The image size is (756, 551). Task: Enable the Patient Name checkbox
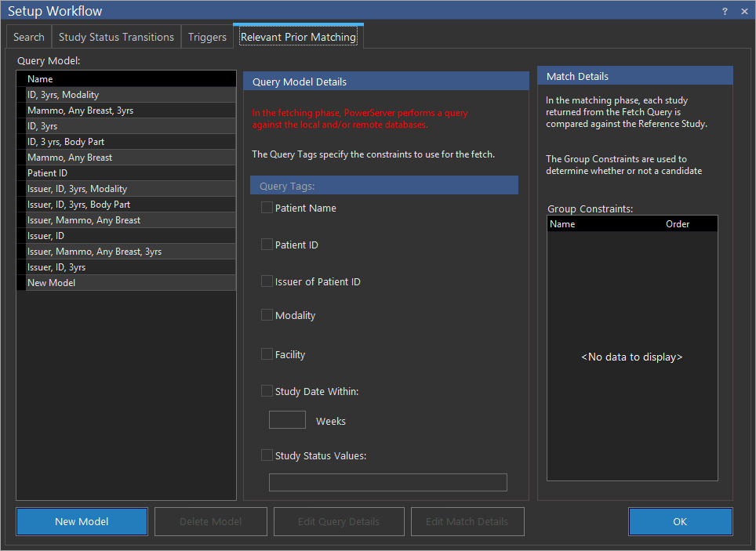click(x=267, y=208)
